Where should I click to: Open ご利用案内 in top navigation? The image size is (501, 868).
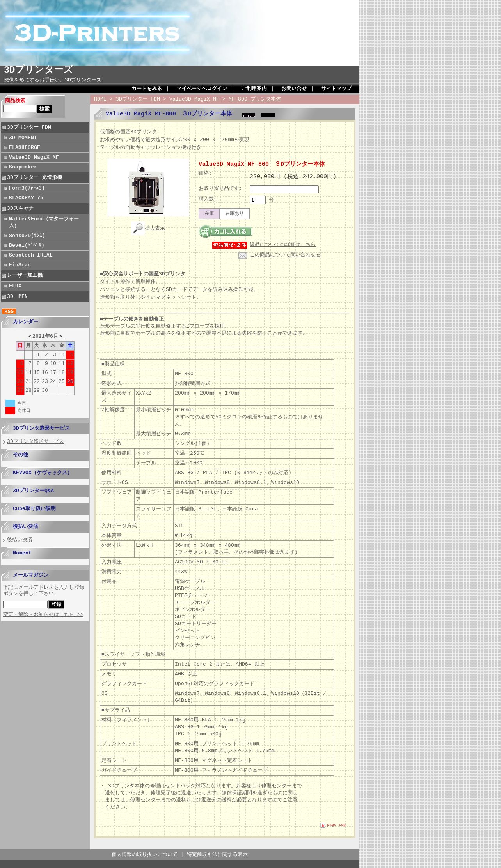tap(254, 89)
